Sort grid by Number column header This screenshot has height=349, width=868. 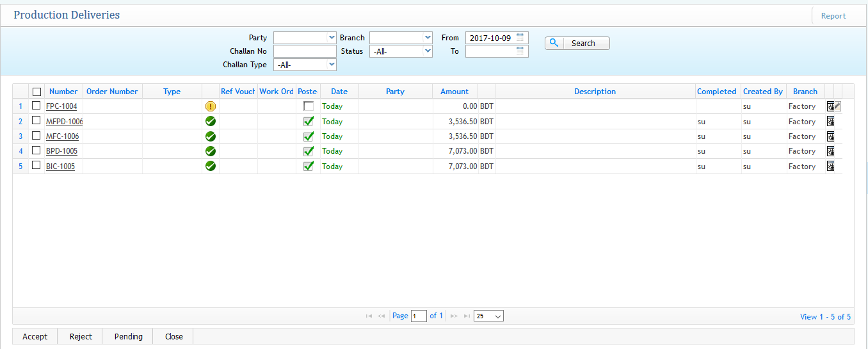[63, 92]
